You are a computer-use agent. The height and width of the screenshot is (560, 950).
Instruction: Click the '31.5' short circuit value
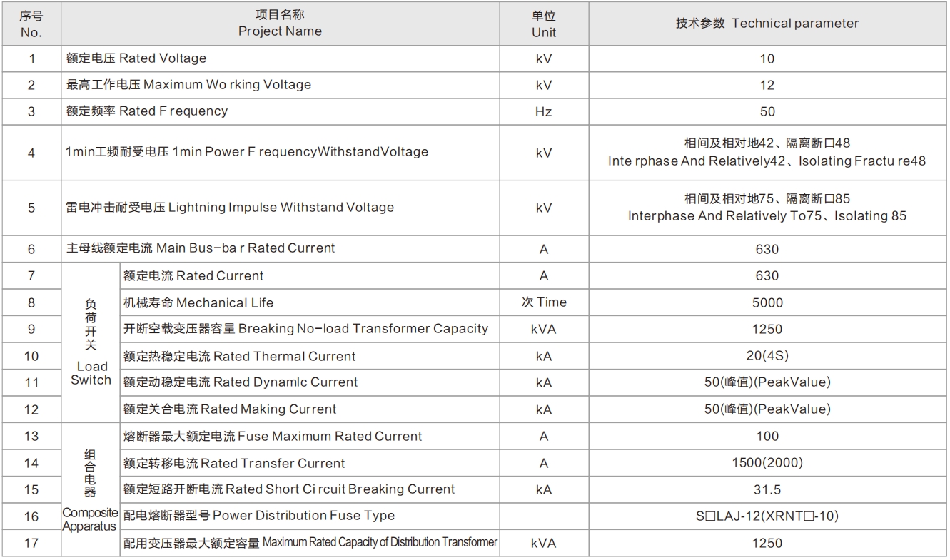point(767,489)
